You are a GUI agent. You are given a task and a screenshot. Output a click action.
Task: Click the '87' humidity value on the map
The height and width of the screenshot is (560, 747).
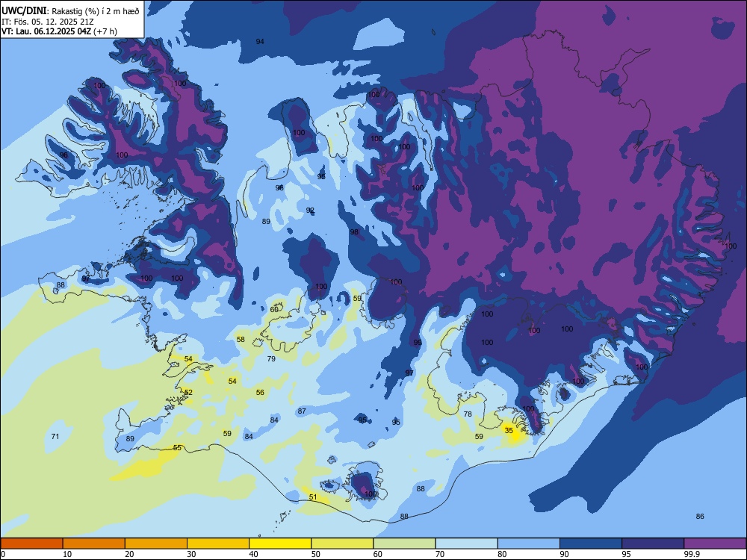pos(302,411)
